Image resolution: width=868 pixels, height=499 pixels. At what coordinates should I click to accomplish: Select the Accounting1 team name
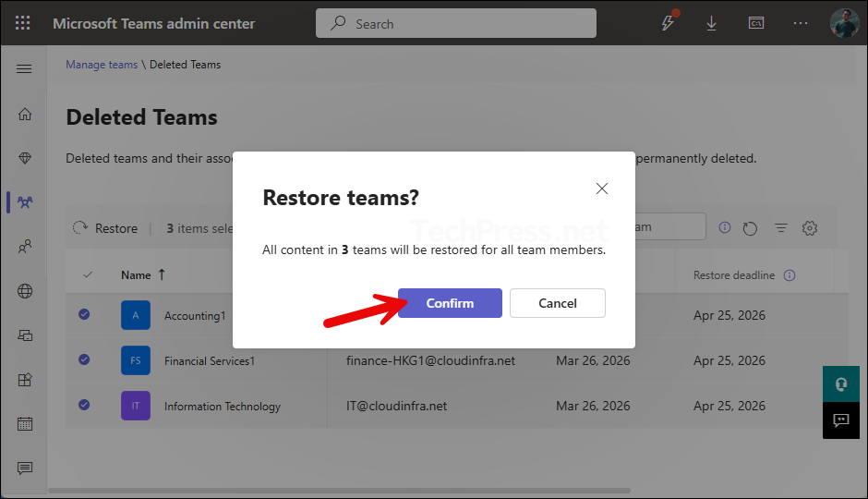[195, 316]
